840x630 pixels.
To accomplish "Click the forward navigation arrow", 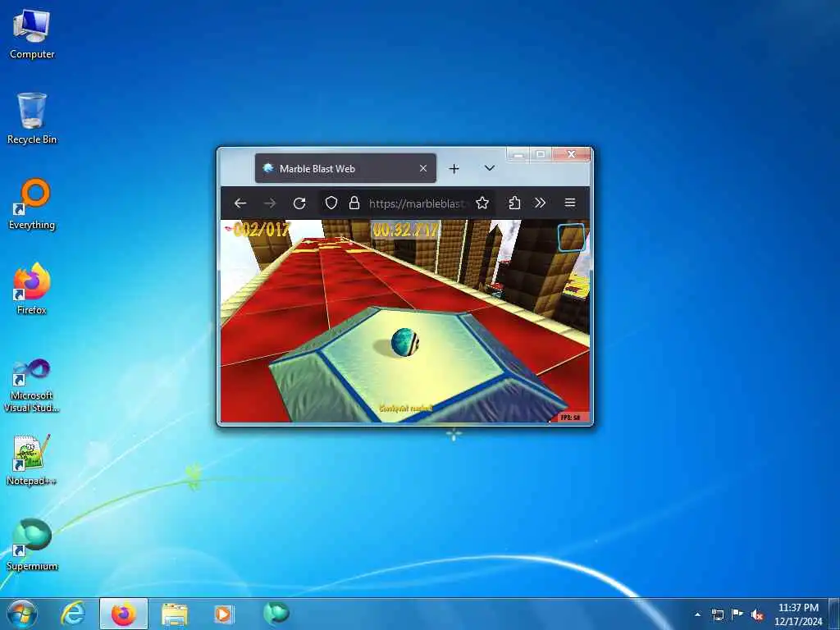I will (x=270, y=203).
